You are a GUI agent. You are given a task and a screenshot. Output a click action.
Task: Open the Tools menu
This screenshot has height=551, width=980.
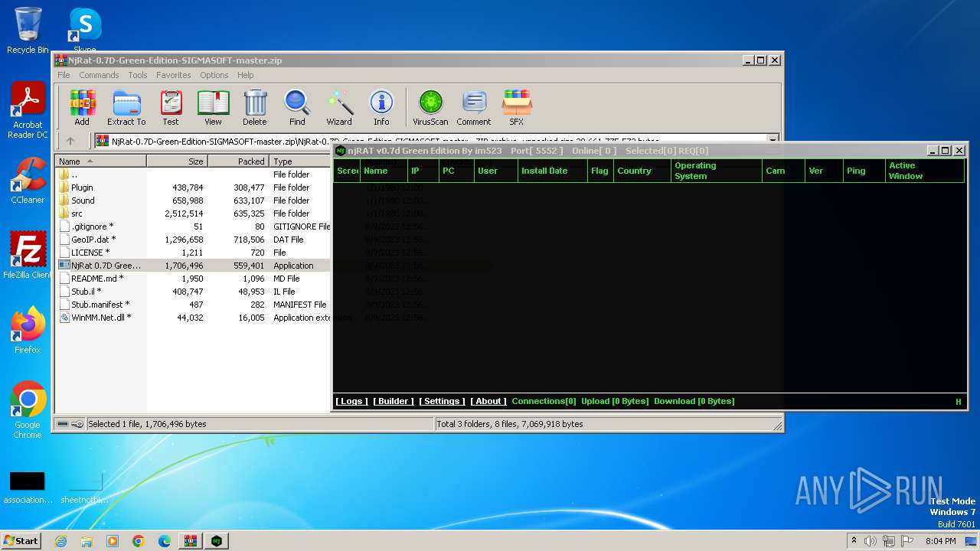(x=138, y=75)
